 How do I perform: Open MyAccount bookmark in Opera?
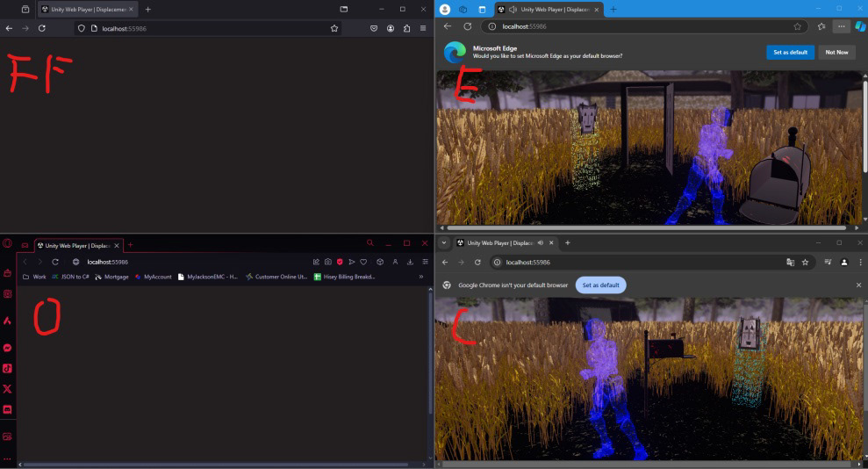(x=154, y=277)
